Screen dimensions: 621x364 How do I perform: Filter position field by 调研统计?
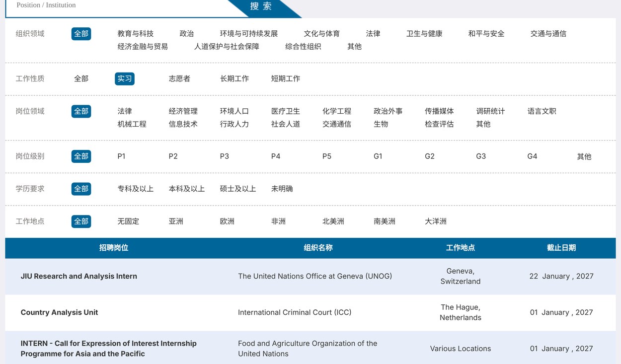pos(490,111)
